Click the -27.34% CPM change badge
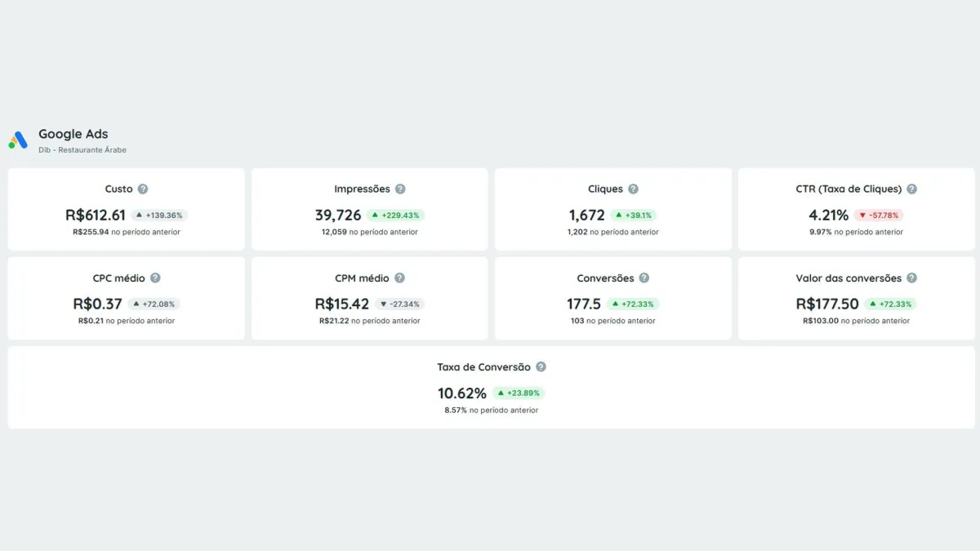The width and height of the screenshot is (980, 551). (x=400, y=304)
